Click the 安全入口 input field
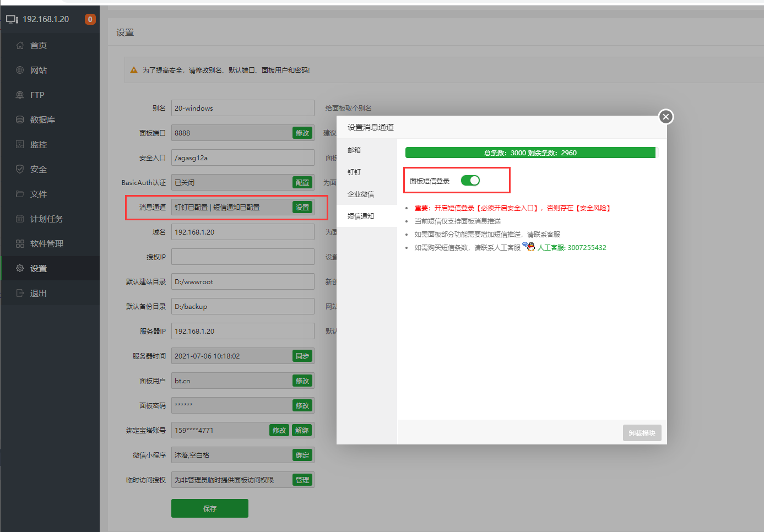Viewport: 764px width, 532px height. 243,158
